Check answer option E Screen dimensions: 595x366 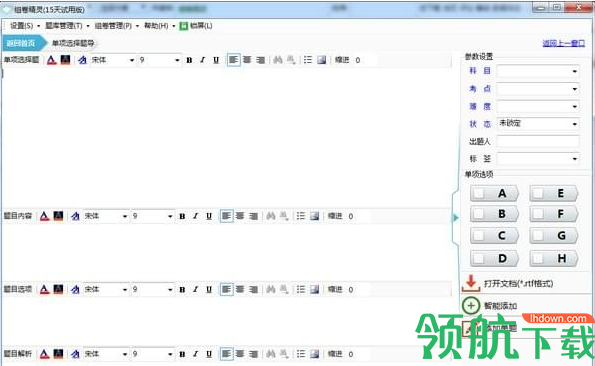[x=538, y=193]
